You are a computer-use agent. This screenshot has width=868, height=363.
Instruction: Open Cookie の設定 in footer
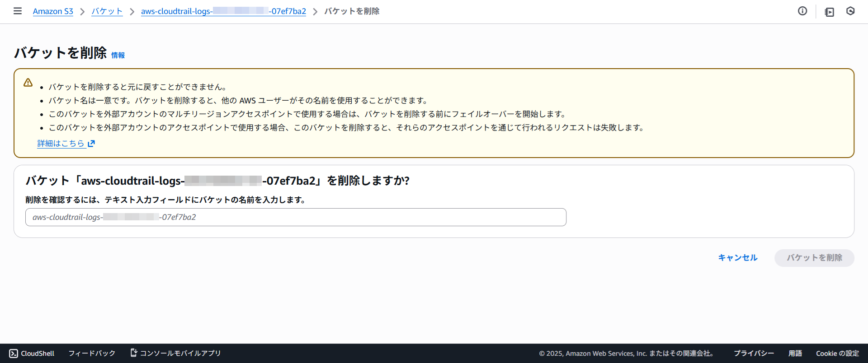(x=837, y=353)
